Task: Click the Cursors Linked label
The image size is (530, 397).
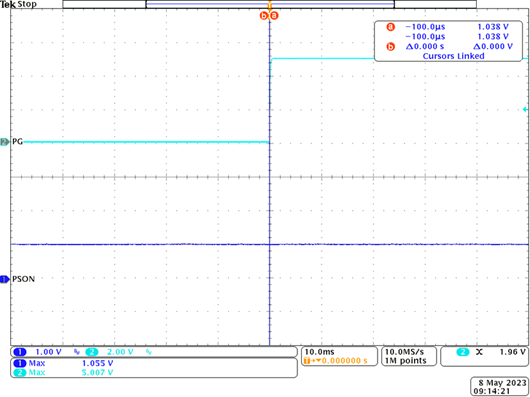Action: [x=453, y=56]
